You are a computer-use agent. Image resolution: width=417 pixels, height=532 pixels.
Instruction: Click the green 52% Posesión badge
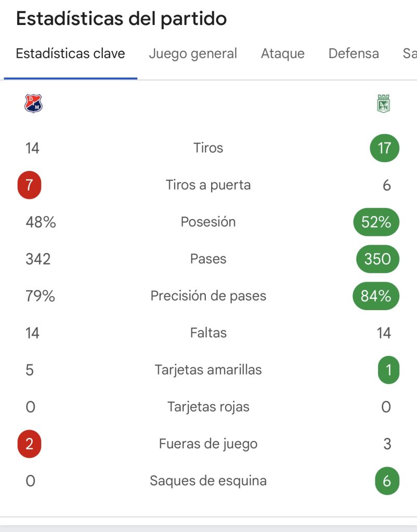coord(376,222)
